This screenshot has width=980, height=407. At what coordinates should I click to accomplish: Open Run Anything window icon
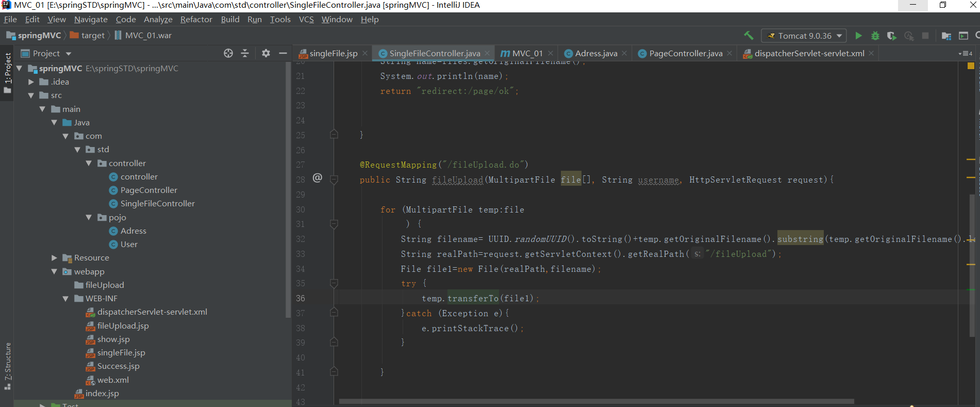(964, 36)
